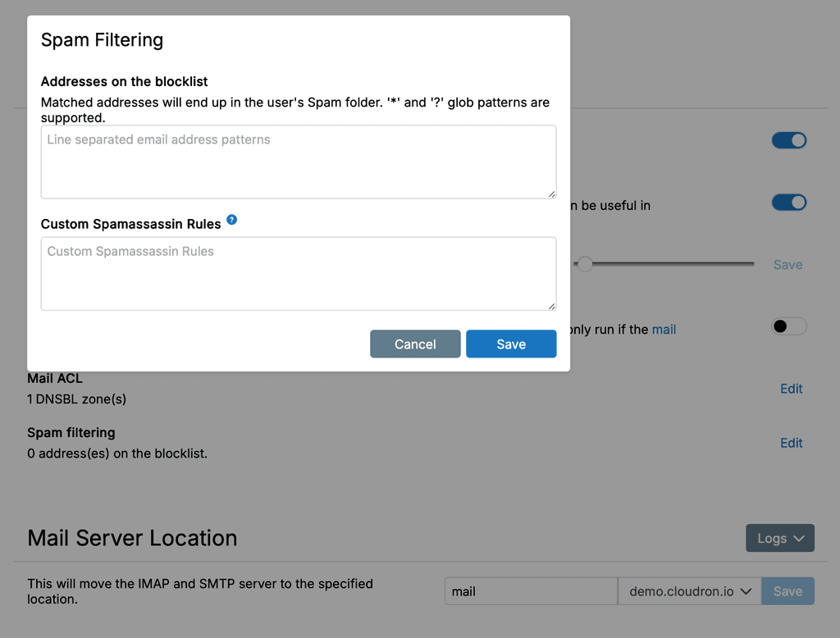
Task: Enable the off switch beside 'only run if the mail'
Action: (789, 326)
